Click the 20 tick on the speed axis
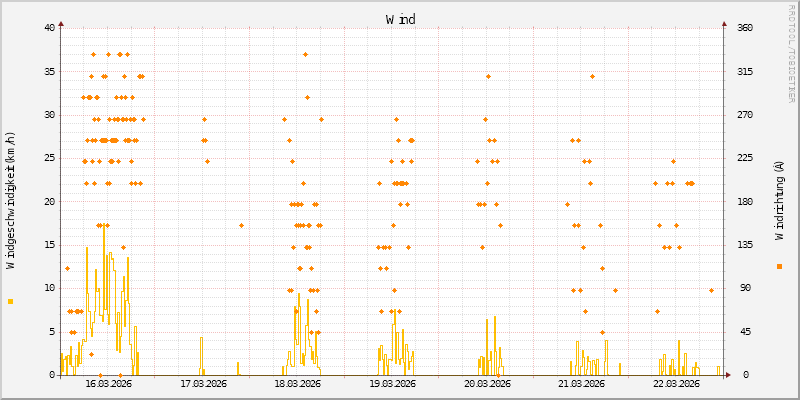The width and height of the screenshot is (800, 400). [50, 201]
